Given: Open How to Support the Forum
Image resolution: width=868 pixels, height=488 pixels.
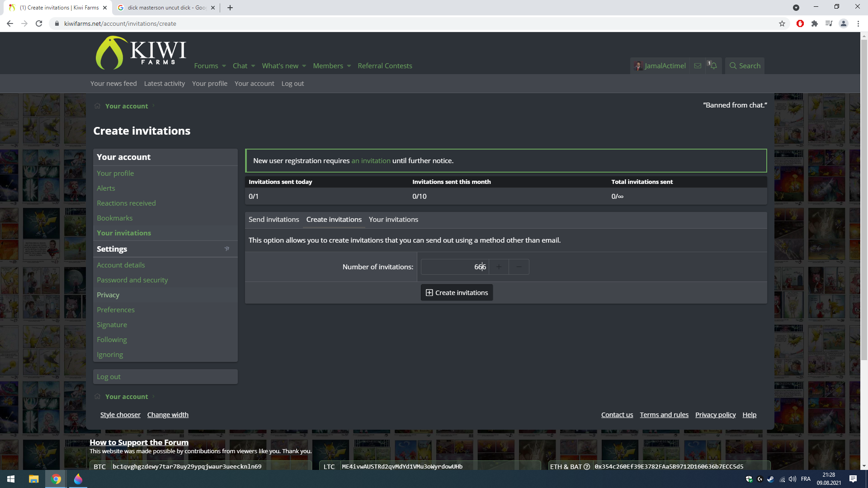Looking at the screenshot, I should [x=139, y=442].
